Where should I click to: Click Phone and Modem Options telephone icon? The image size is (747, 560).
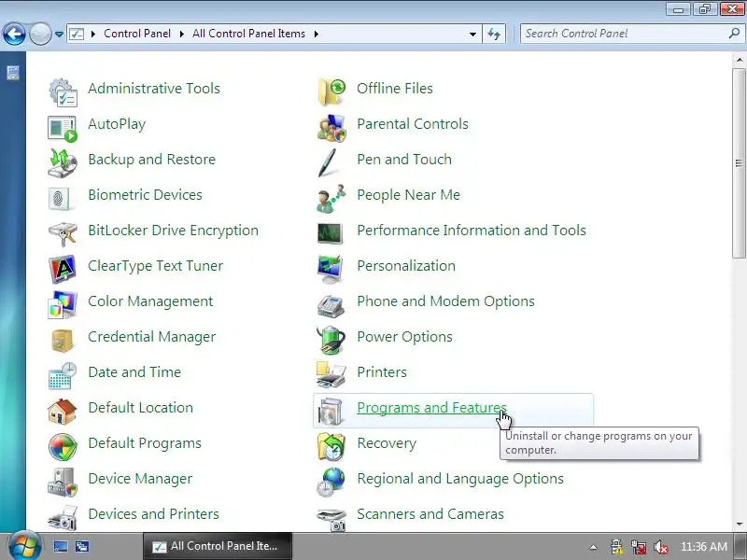click(x=331, y=306)
